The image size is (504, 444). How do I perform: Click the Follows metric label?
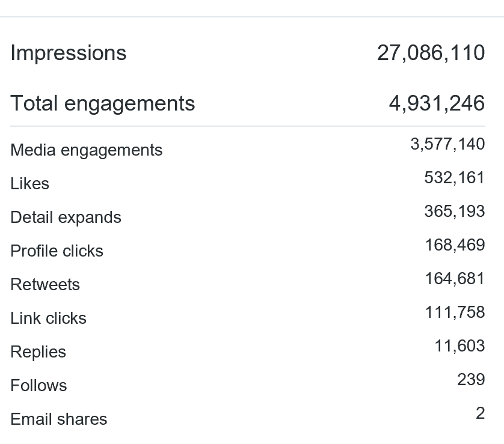[38, 385]
